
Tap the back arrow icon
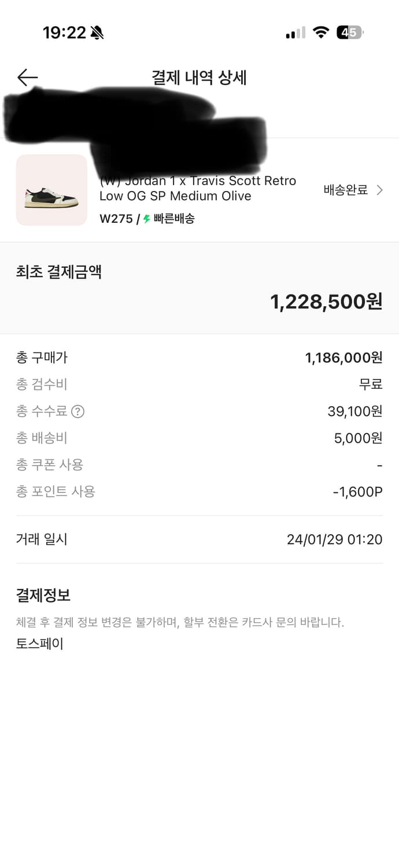click(27, 78)
